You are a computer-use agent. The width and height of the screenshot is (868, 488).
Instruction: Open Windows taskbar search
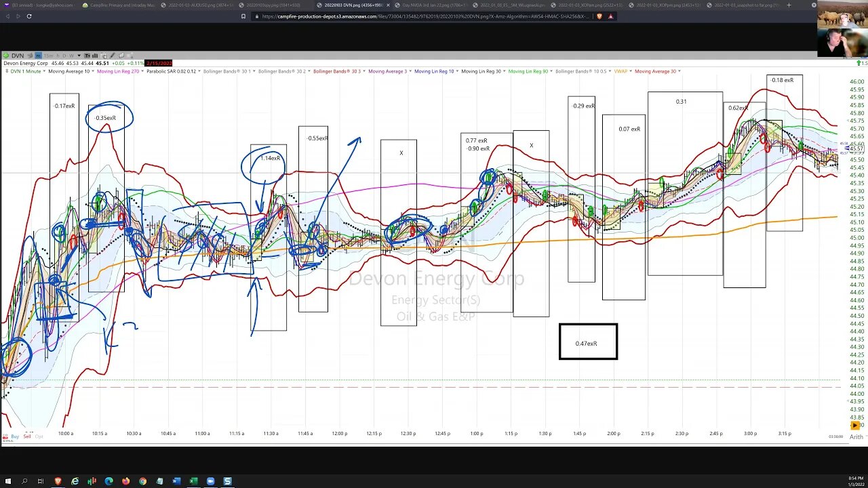click(x=24, y=481)
